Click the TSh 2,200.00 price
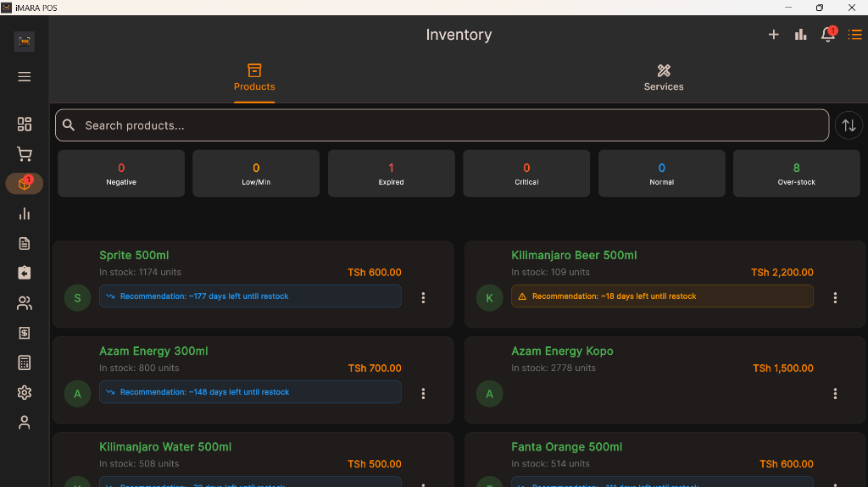The image size is (868, 487). [782, 272]
